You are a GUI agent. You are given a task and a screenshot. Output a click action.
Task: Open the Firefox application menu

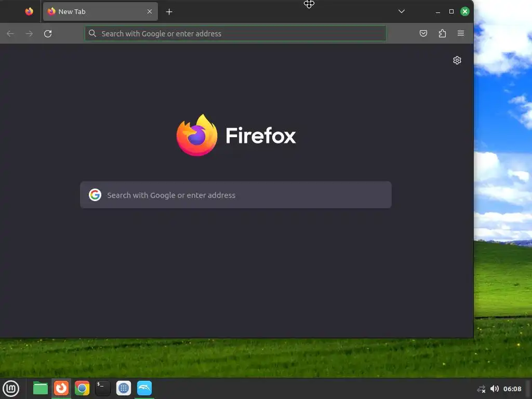click(x=461, y=33)
